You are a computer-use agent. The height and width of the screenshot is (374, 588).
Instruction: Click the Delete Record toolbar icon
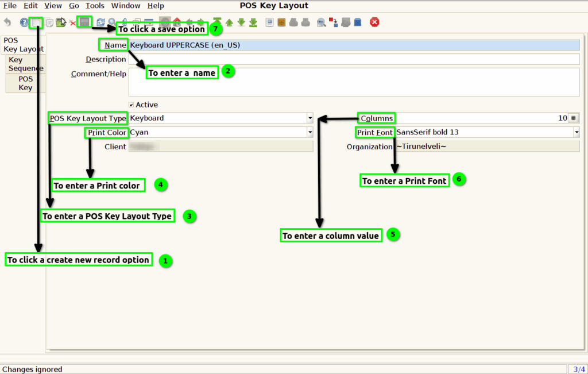coord(61,22)
